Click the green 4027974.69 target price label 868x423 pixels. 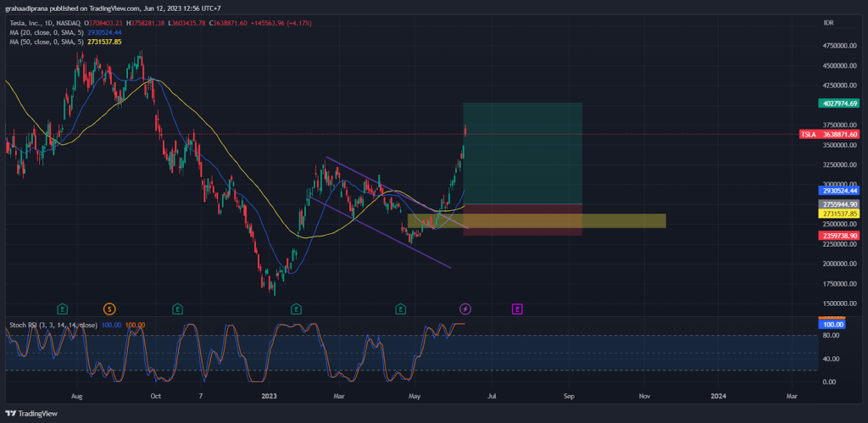click(x=838, y=103)
